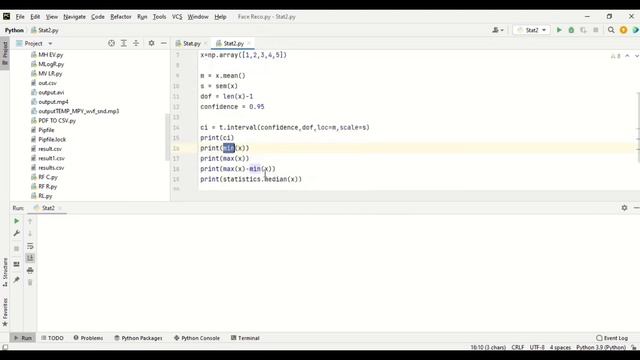The height and width of the screenshot is (360, 640).
Task: Click the project tree vertical scrollbar
Action: click(167, 137)
